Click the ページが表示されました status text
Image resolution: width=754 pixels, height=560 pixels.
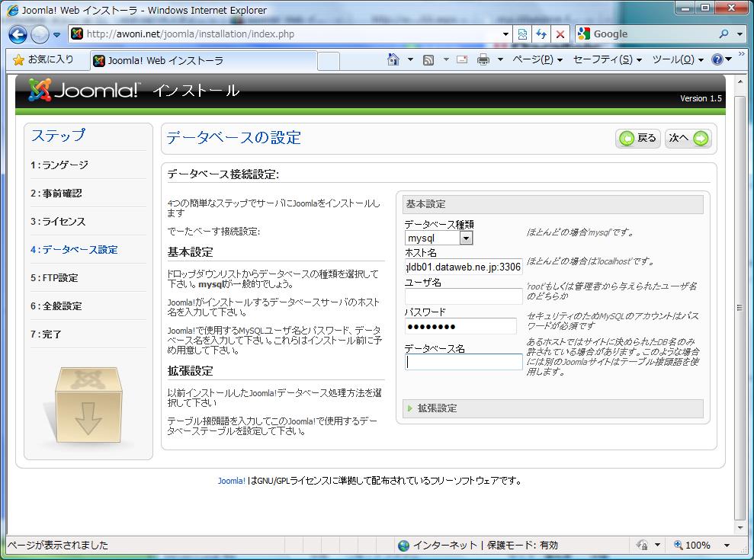(58, 545)
